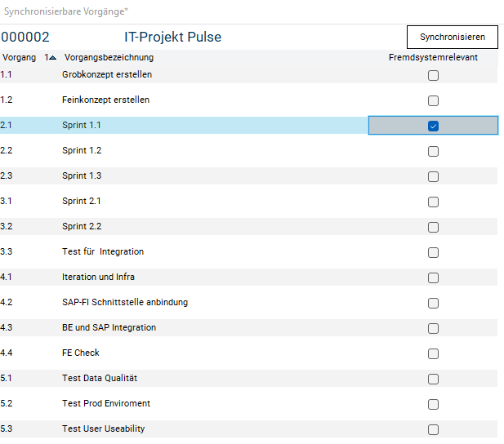Screen dimensions: 504x444
Task: Click the Synchronisieren button
Action: pos(452,37)
